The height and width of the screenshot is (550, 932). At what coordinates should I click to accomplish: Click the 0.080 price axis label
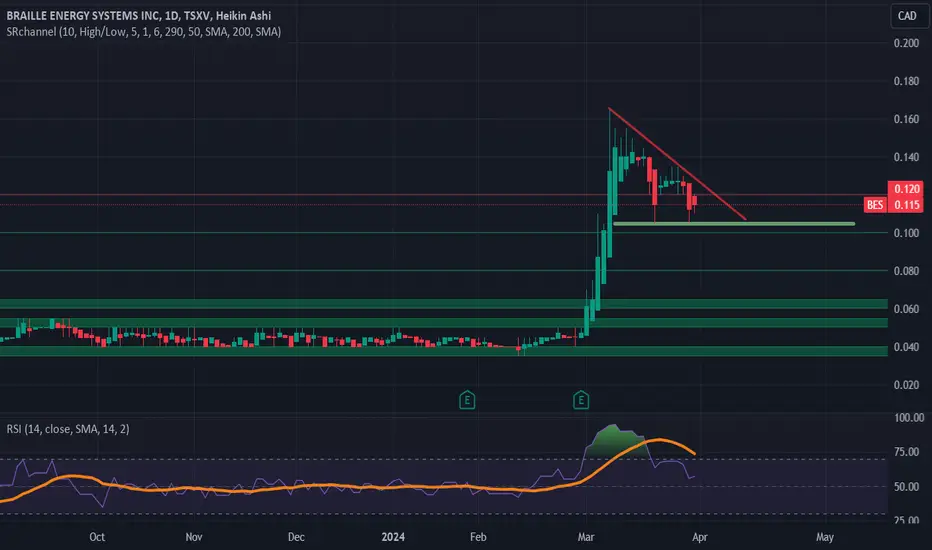point(906,271)
